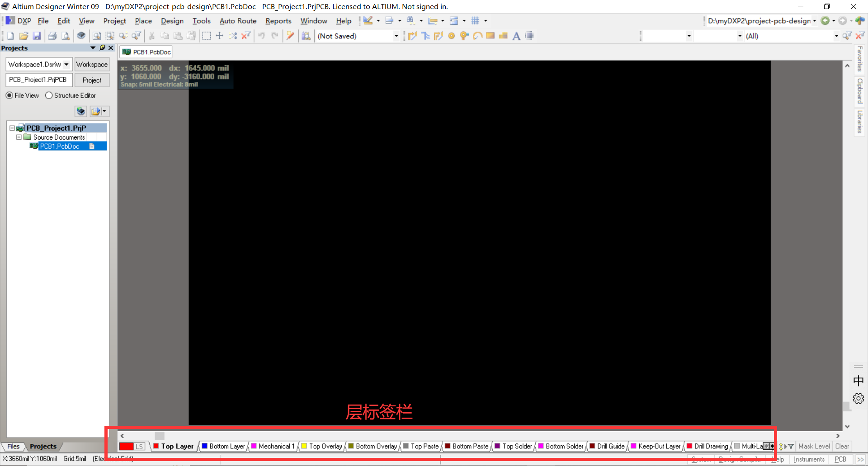868x466 pixels.
Task: Click the LS layer set color swatch
Action: pyautogui.click(x=127, y=446)
